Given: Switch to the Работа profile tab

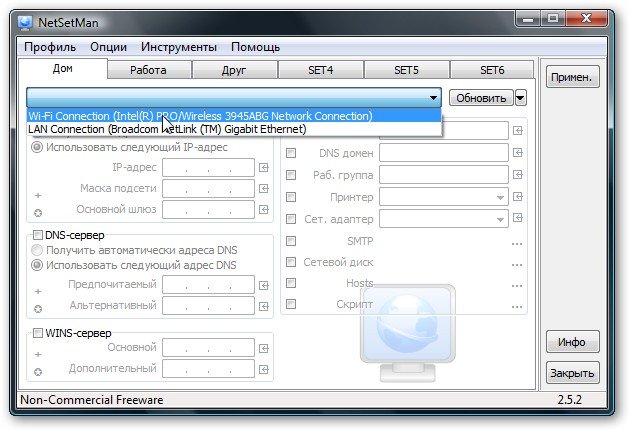Looking at the screenshot, I should 147,70.
